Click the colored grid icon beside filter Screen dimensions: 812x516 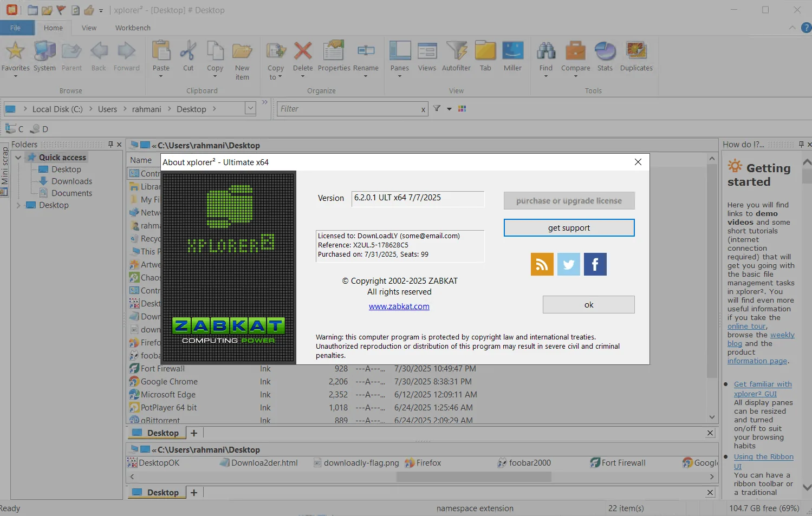click(x=462, y=109)
